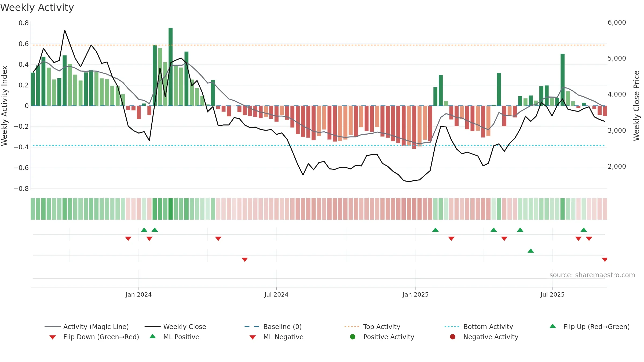Click the ML Positive triangle before Jul 2025
Viewport: 644px width, 362px height.
pyautogui.click(x=531, y=251)
